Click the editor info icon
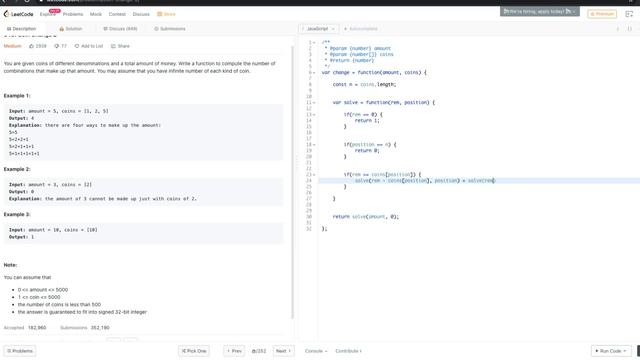The width and height of the screenshot is (640, 360). coord(618,29)
